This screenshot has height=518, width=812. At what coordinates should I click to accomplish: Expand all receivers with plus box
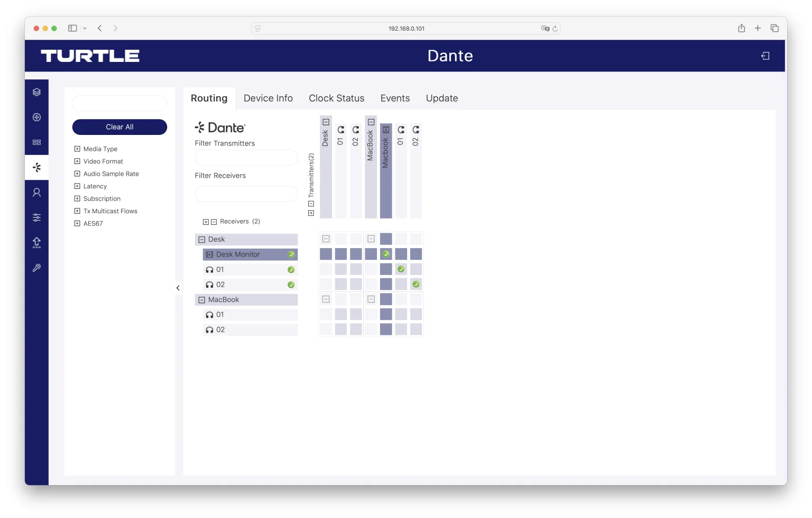pyautogui.click(x=206, y=222)
